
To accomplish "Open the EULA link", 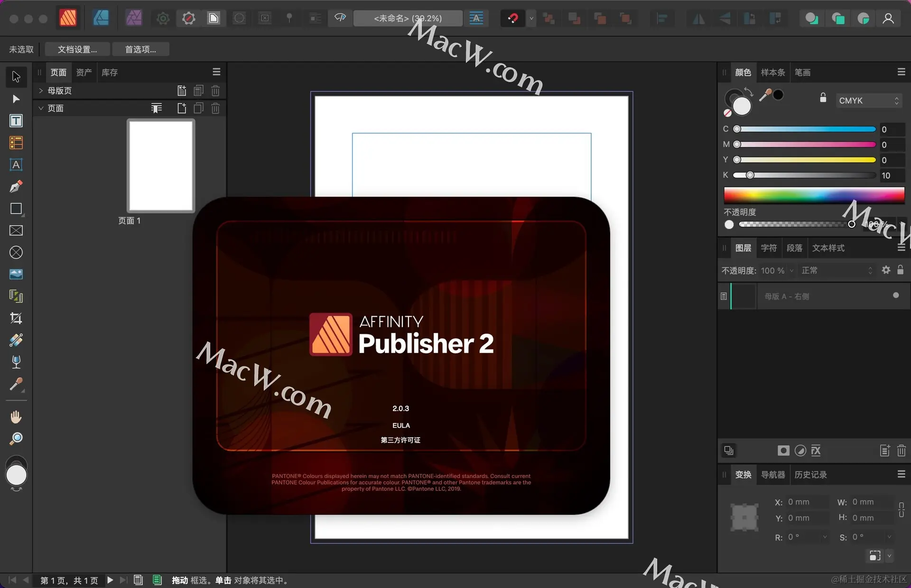I will coord(401,425).
